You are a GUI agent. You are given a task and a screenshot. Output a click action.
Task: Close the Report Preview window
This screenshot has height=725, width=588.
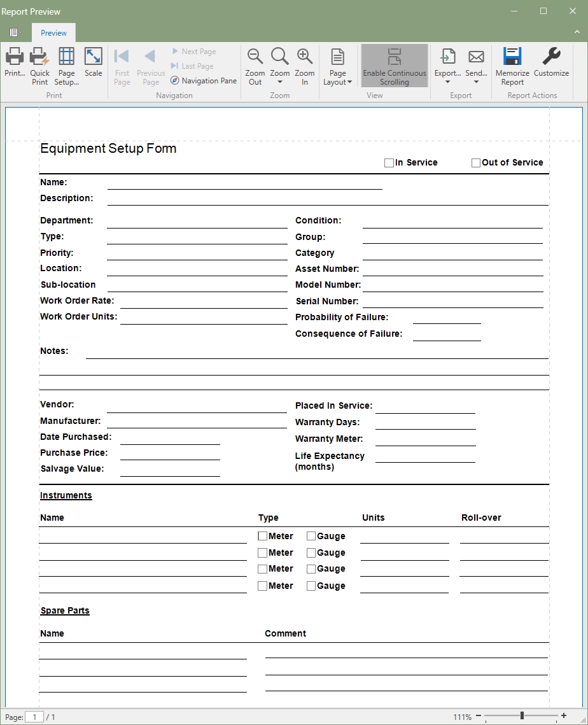tap(573, 11)
